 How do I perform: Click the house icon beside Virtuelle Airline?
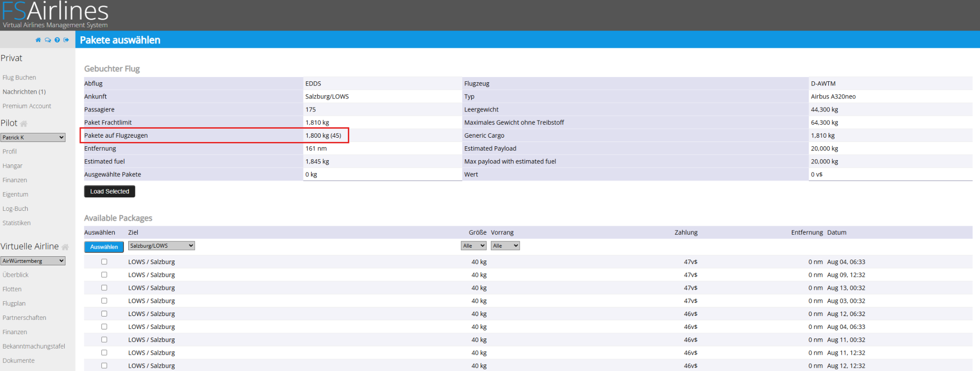point(65,247)
